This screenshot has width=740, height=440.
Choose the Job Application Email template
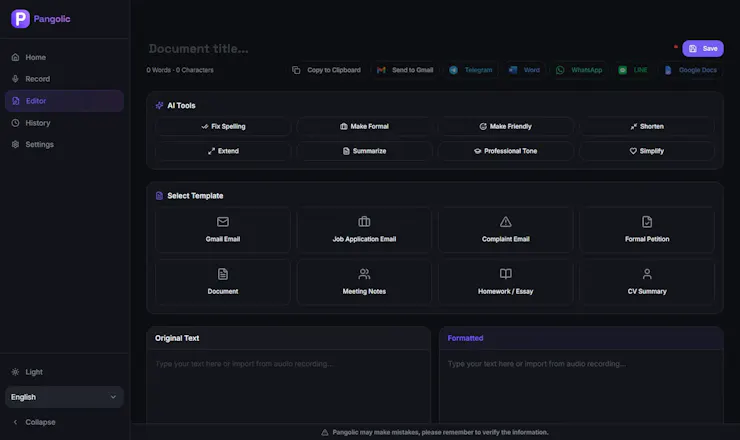point(364,230)
